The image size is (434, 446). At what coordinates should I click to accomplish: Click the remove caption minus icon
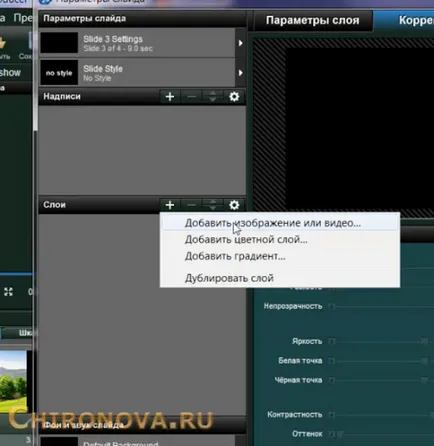click(x=191, y=97)
